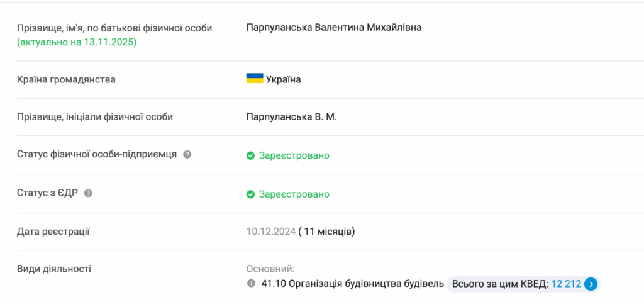The image size is (644, 302).
Task: Open the 12 212 KVED count link
Action: pos(566,284)
